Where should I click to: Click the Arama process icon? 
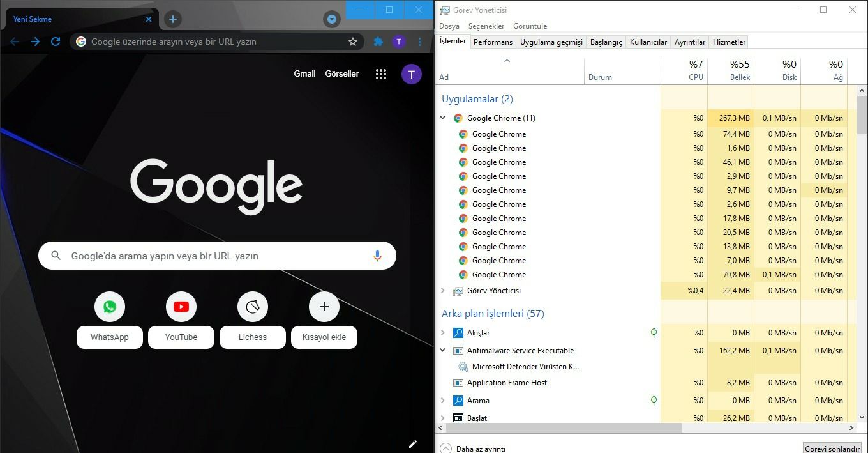(x=458, y=401)
